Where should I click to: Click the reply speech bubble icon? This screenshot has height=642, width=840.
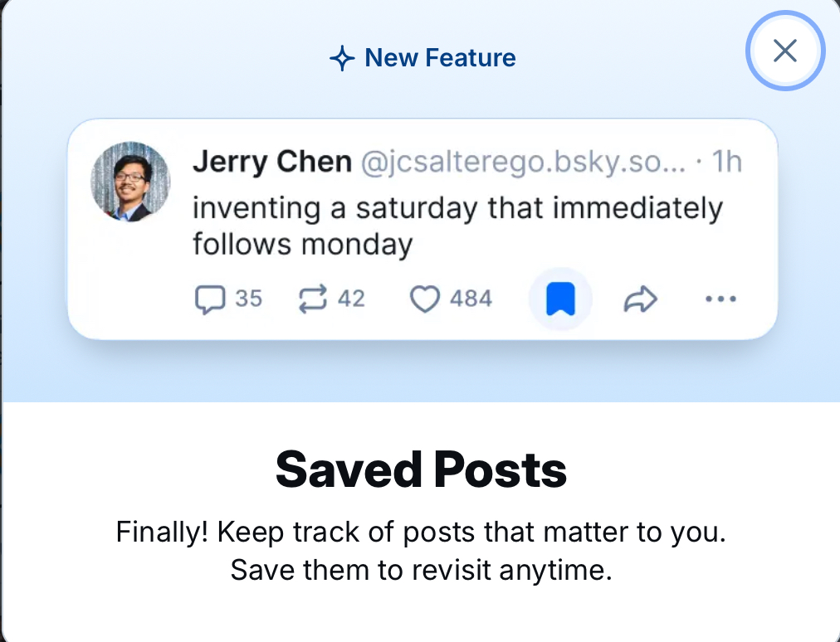coord(208,299)
